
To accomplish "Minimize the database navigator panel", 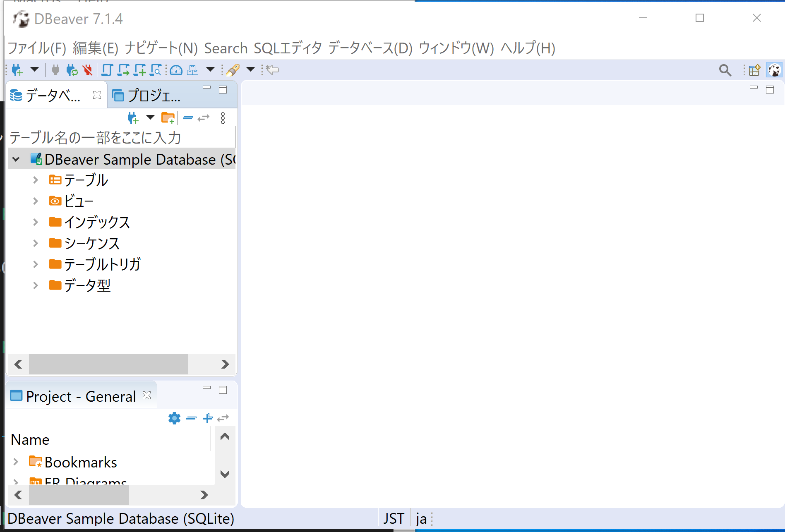I will [206, 88].
